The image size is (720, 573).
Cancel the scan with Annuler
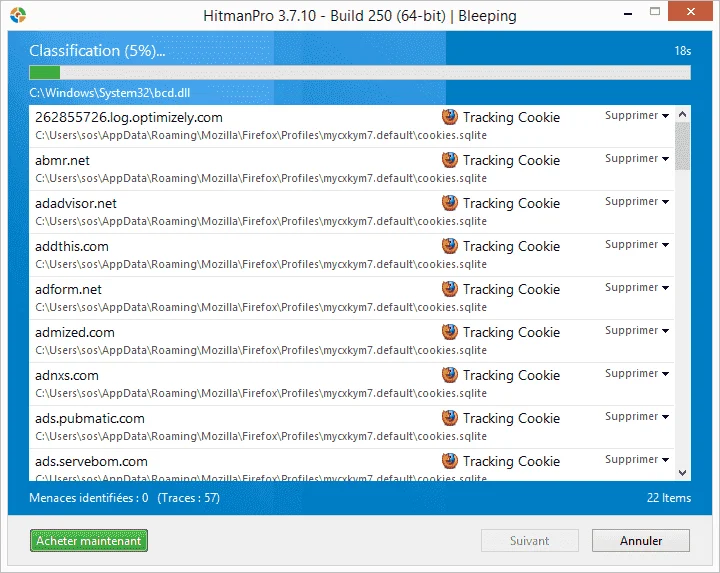coord(641,540)
